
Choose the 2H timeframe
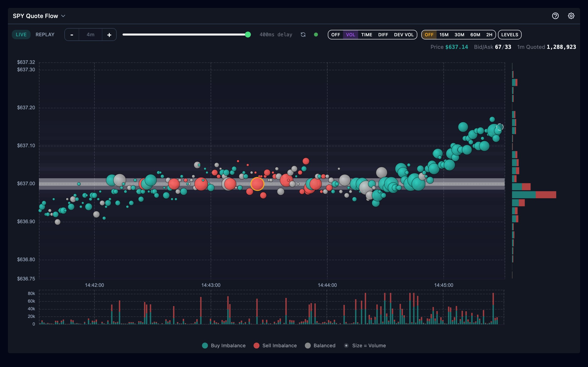(x=489, y=35)
